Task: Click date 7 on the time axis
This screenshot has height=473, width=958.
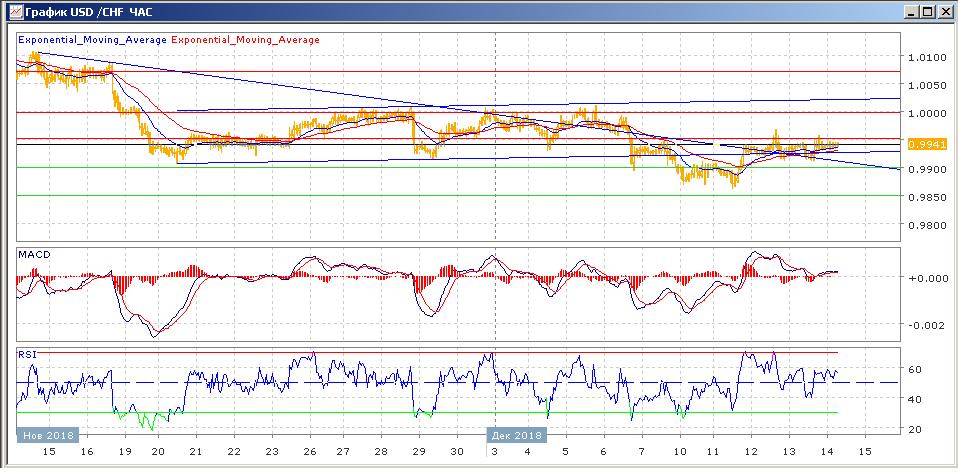Action: [642, 452]
